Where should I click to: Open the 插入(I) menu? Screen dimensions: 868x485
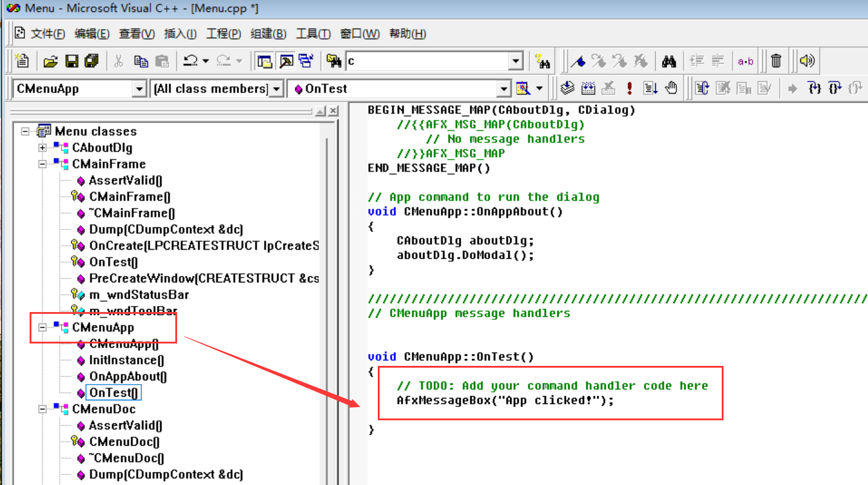click(181, 34)
